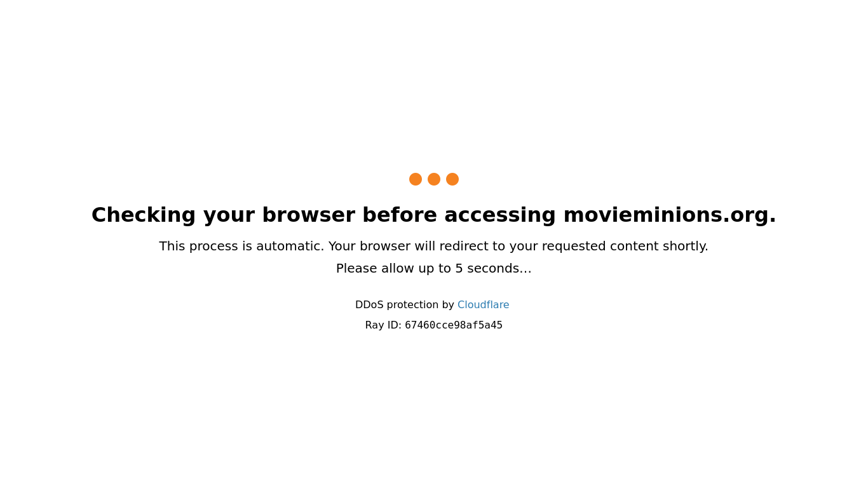Click 'movieminions.org.' in the heading
The height and width of the screenshot is (488, 868).
click(x=670, y=215)
